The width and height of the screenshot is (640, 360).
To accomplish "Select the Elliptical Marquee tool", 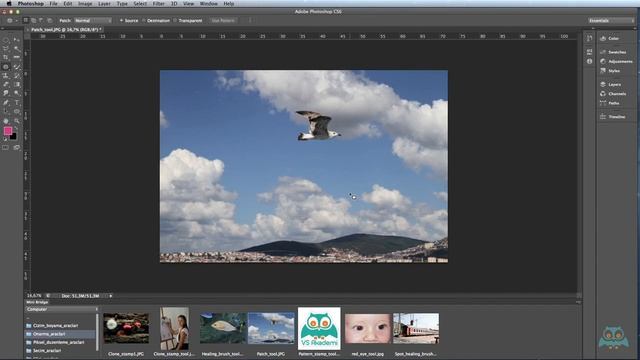I will pyautogui.click(x=6, y=40).
